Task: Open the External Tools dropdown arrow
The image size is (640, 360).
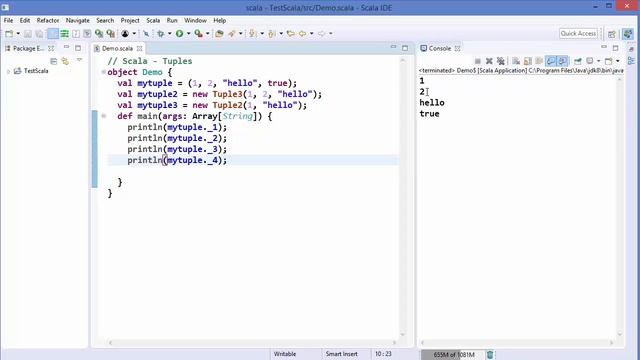Action: (207, 33)
